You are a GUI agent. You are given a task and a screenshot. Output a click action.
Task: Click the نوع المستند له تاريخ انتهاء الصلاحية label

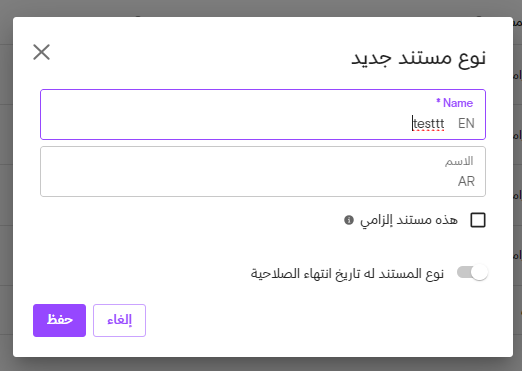coord(347,273)
